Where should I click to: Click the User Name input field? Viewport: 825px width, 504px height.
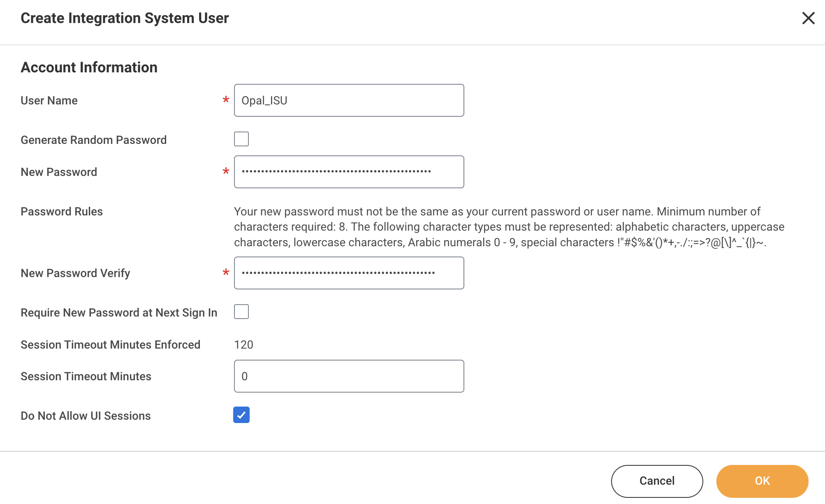349,100
